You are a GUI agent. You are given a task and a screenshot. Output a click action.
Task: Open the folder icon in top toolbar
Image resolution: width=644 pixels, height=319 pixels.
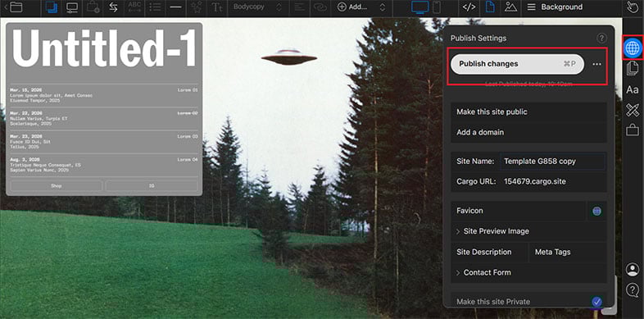16,7
